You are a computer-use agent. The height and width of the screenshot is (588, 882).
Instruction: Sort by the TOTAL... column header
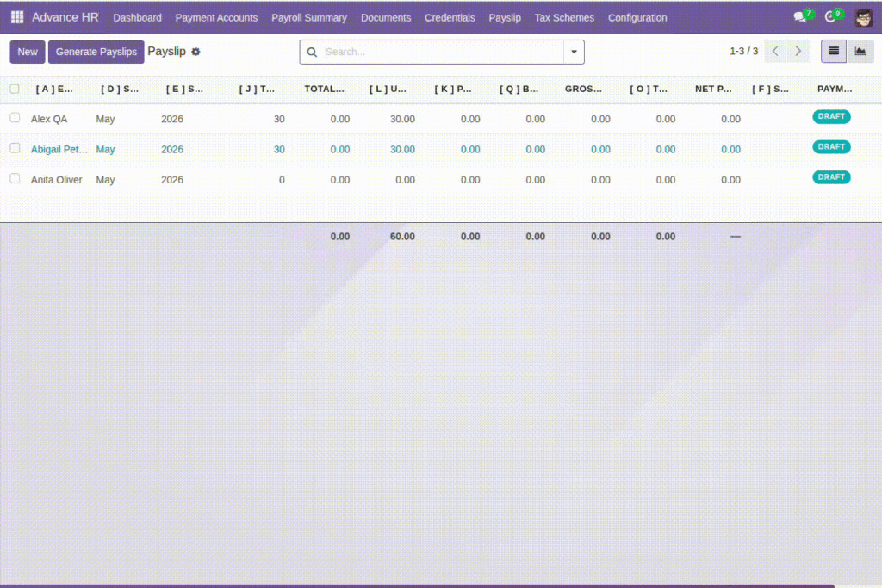324,89
